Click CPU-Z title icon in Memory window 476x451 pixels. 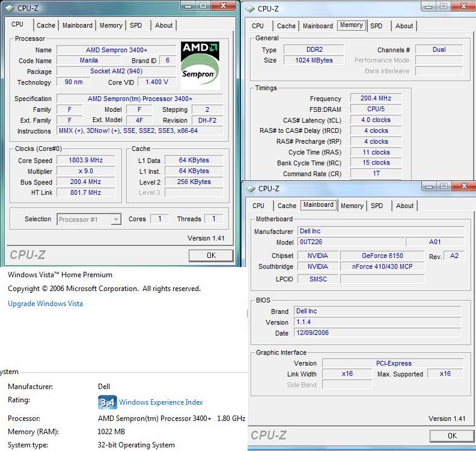point(250,9)
